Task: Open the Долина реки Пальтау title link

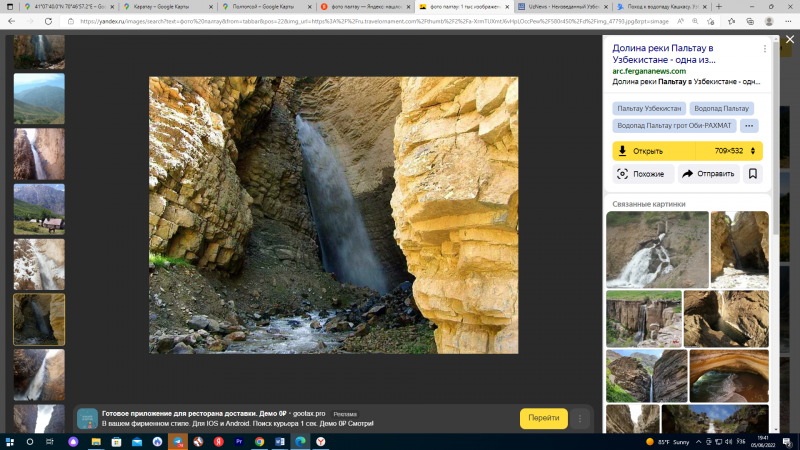Action: point(664,54)
